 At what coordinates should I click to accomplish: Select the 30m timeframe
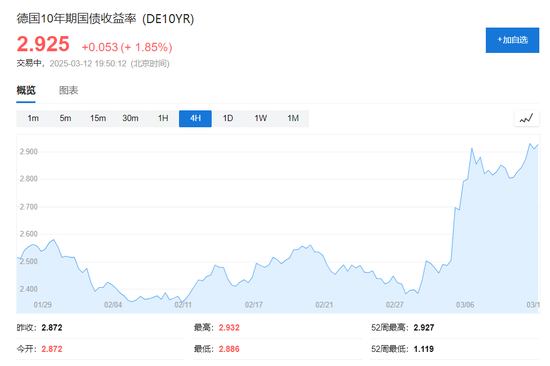pos(130,118)
